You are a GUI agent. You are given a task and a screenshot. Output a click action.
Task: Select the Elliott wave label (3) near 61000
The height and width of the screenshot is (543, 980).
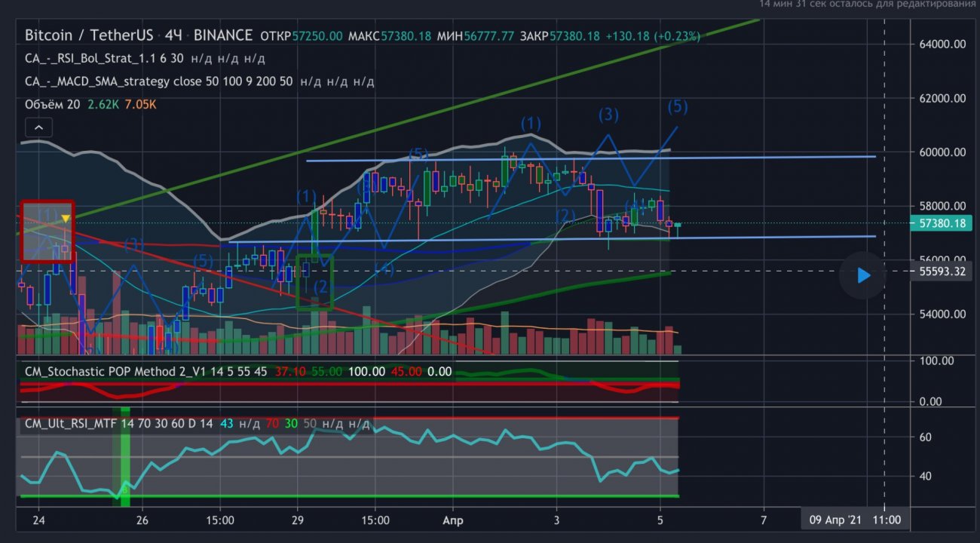[608, 115]
